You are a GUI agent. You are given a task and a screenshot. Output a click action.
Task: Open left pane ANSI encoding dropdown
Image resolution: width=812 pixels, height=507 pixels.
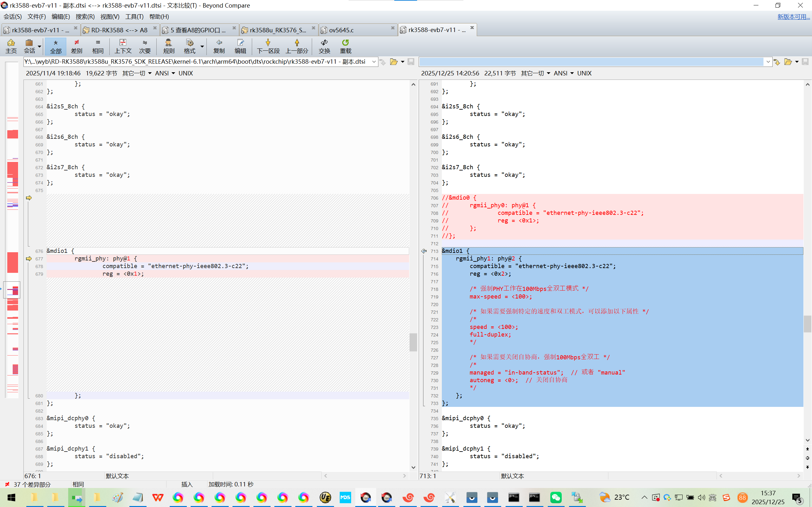click(165, 73)
